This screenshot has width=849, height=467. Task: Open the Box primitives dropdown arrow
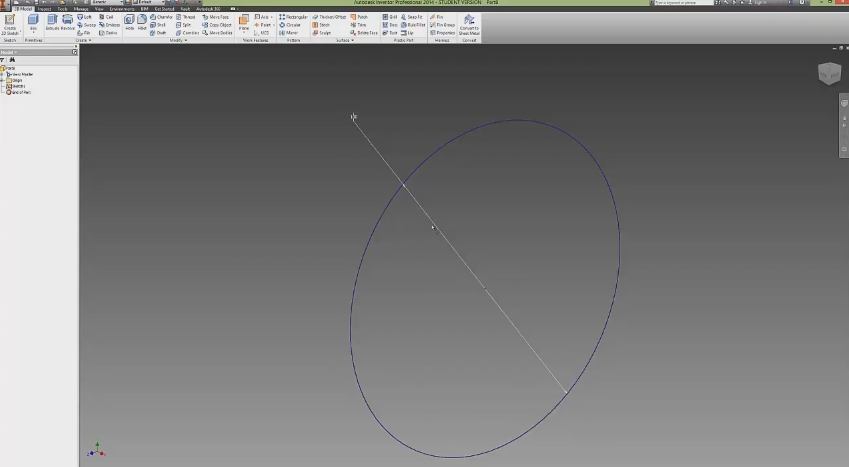click(33, 33)
